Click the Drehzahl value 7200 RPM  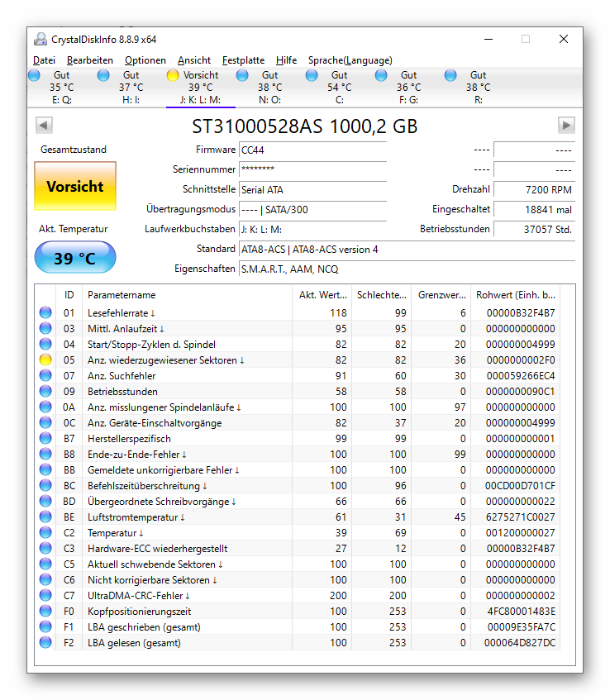[534, 190]
